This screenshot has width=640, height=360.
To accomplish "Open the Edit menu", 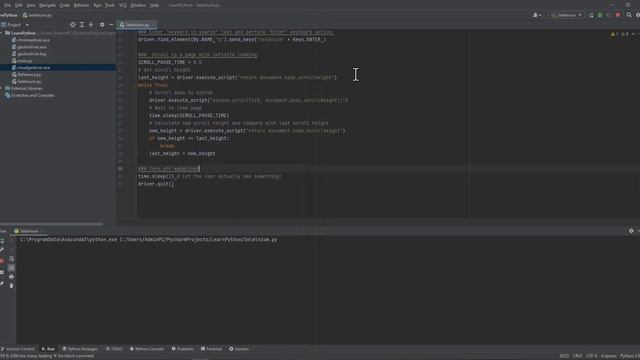I will tap(19, 5).
